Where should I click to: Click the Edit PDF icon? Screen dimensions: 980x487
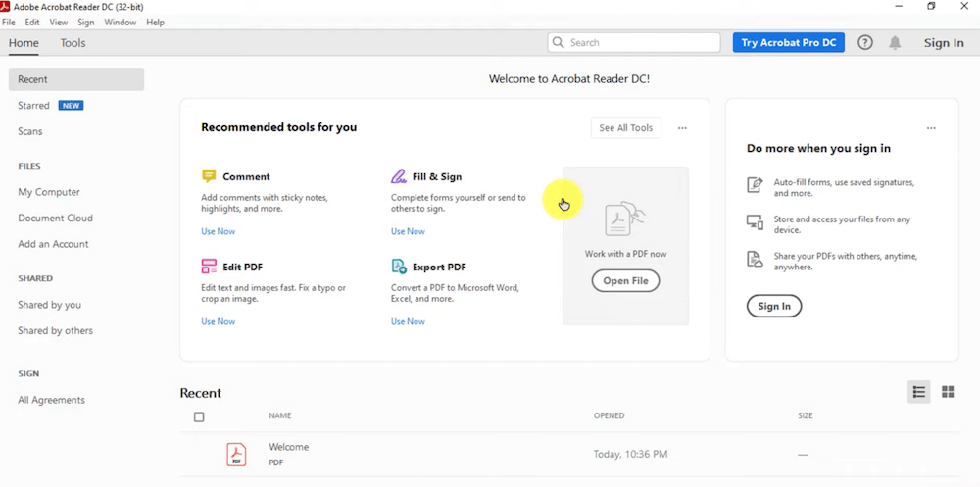pos(209,267)
